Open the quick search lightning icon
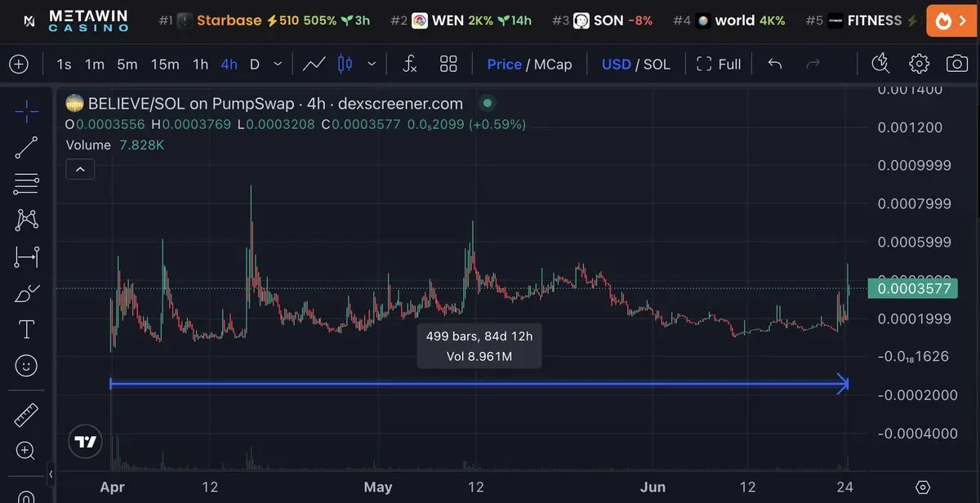Viewport: 980px width, 503px height. point(880,64)
